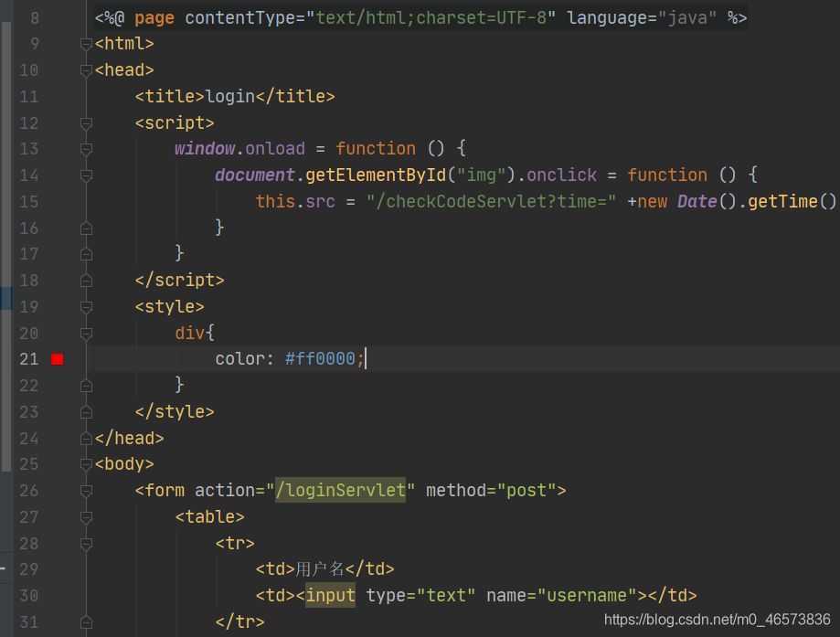This screenshot has width=840, height=637.
Task: Click closing script fold marker line 18
Action: 86,281
